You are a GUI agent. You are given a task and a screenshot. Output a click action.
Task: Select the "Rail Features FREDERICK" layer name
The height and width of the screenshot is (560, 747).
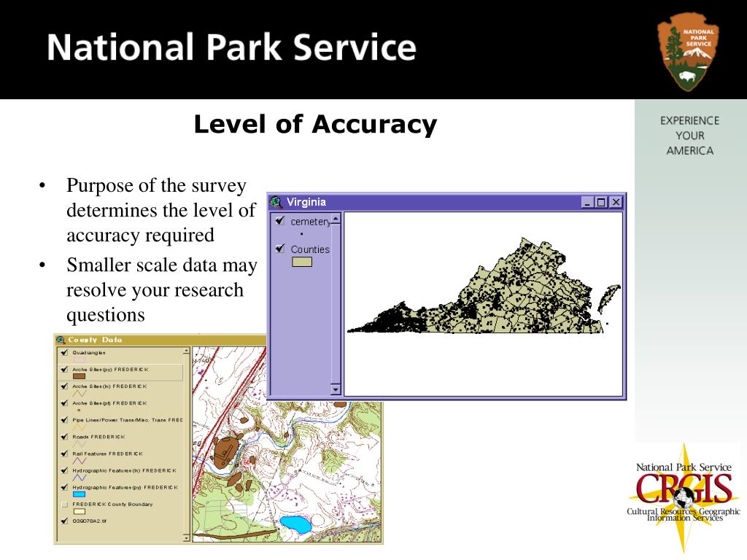click(108, 454)
